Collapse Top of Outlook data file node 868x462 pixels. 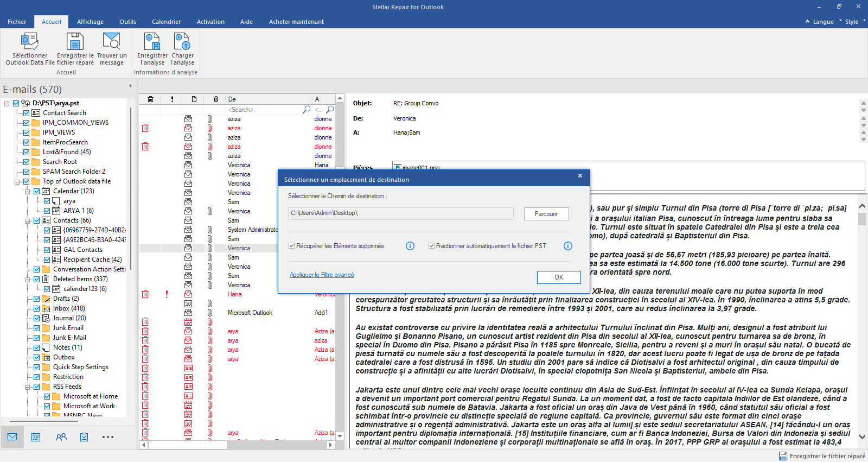(17, 181)
